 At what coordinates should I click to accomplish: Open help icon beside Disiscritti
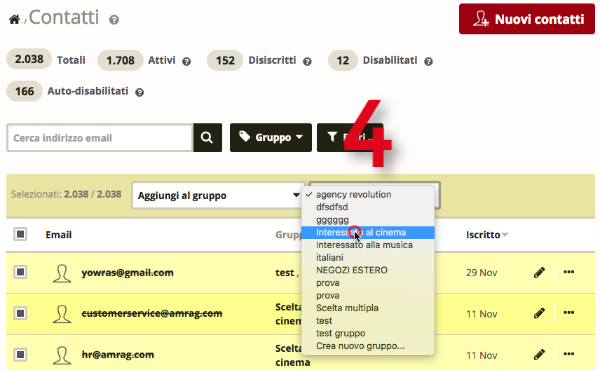307,62
